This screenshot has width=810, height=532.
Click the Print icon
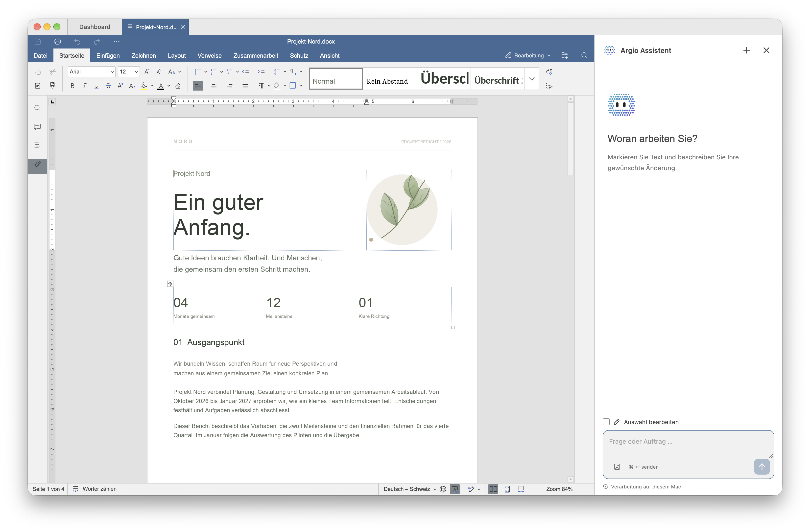(57, 42)
